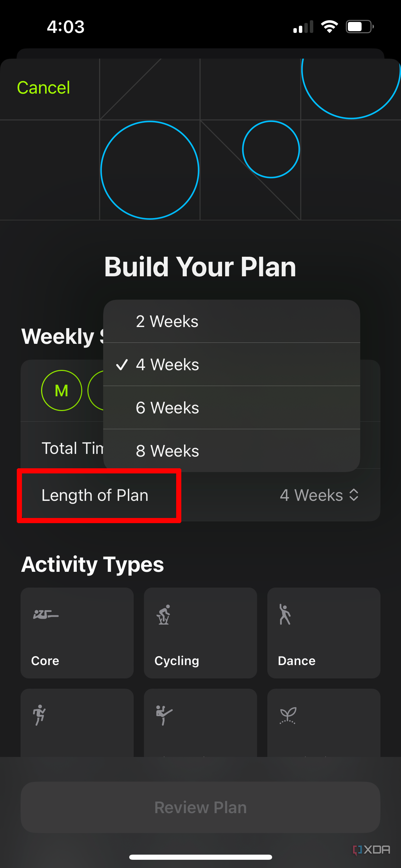Viewport: 401px width, 868px height.
Task: Tap the HIIT runner icon
Action: [39, 715]
